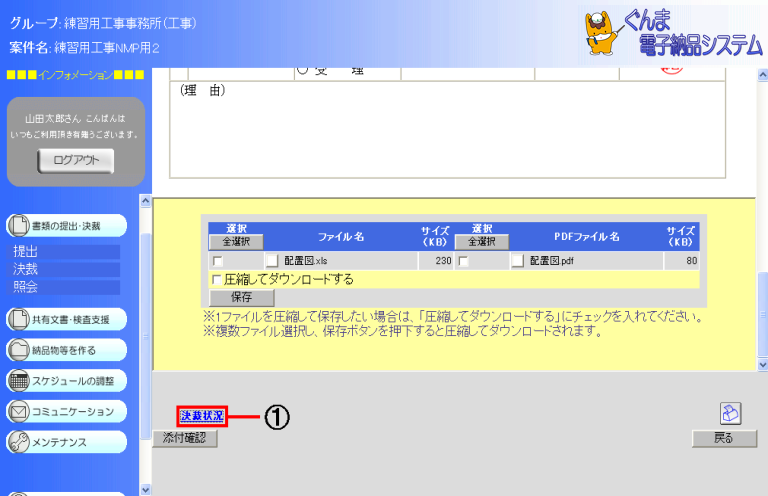Open the 配置図.pdf file icon

pos(518,261)
